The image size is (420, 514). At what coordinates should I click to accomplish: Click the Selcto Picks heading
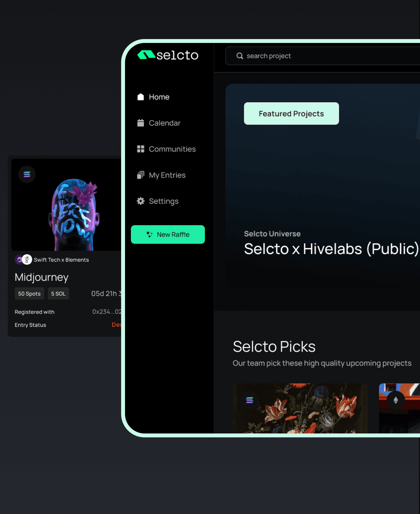274,347
